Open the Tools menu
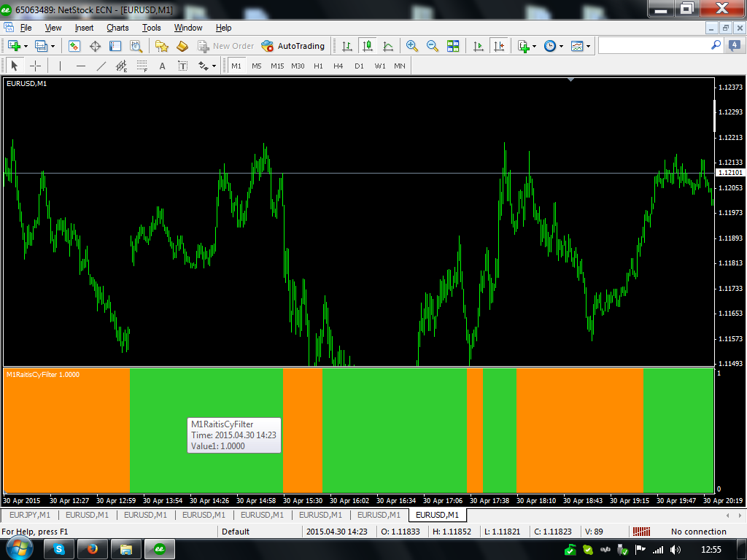 (152, 28)
